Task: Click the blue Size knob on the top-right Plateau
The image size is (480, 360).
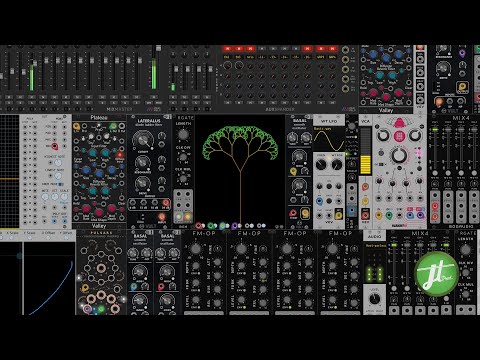Action: [x=373, y=54]
